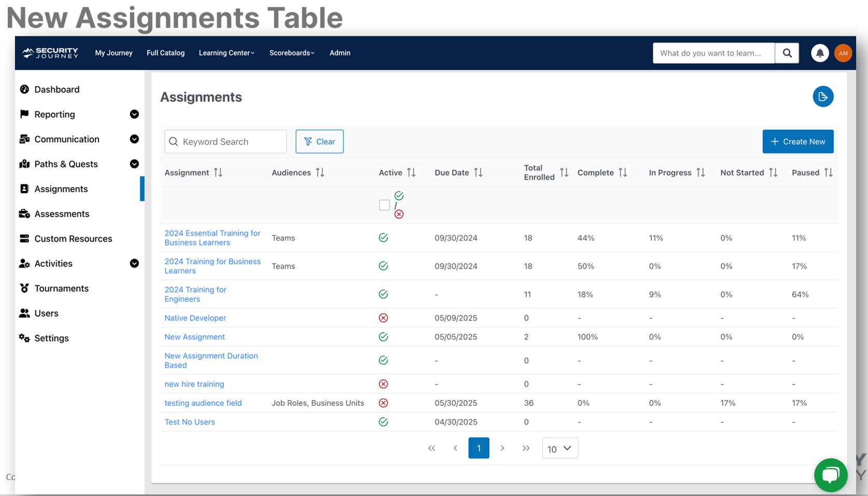The image size is (868, 496).
Task: Click the green active status for New Assignment
Action: pyautogui.click(x=383, y=337)
